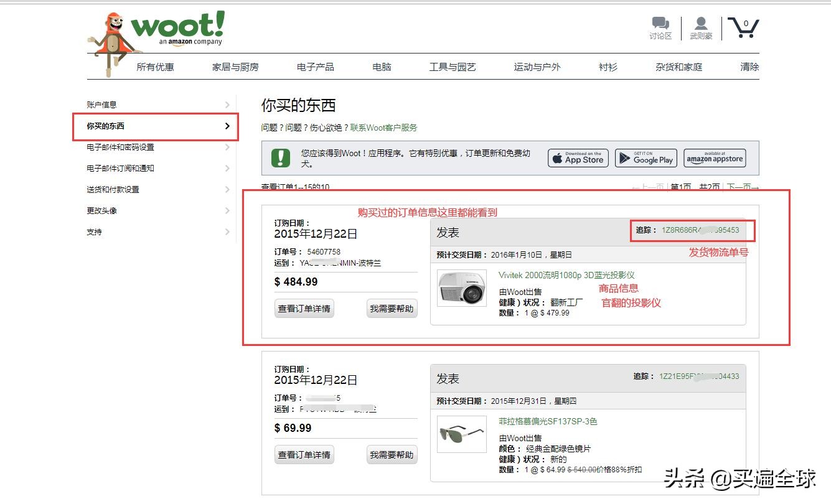Image resolution: width=831 pixels, height=504 pixels.
Task: Click the projector product thumbnail image
Action: point(461,287)
